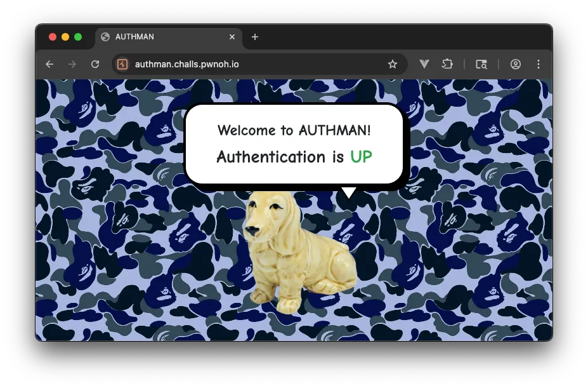Close the window with red button

53,37
